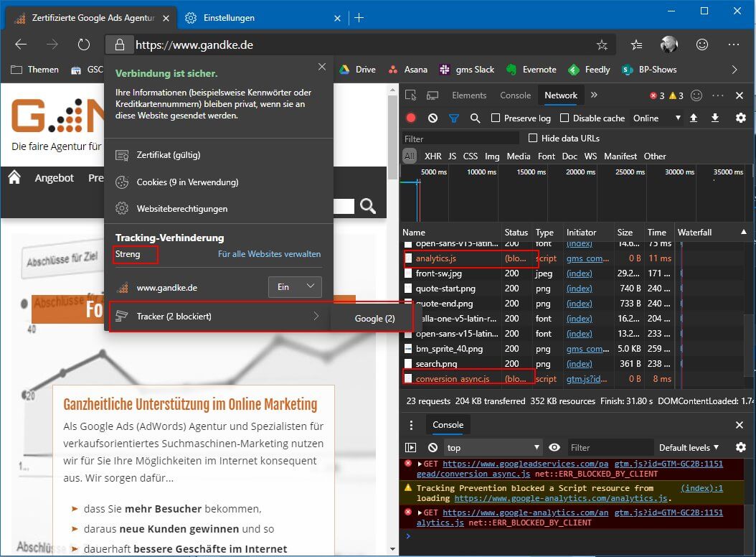The image size is (756, 557).
Task: Select the conversion_async.js network request
Action: click(x=453, y=379)
